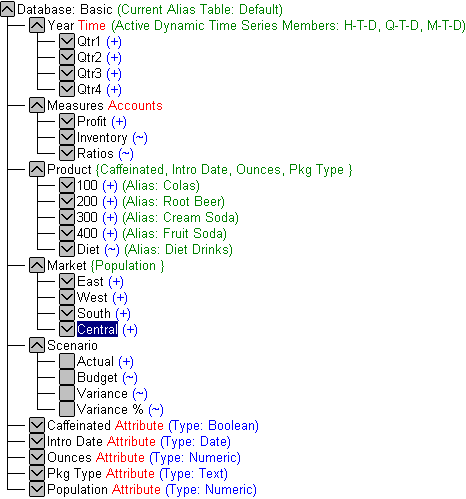Select the Intro Date Attribute label

(x=101, y=441)
